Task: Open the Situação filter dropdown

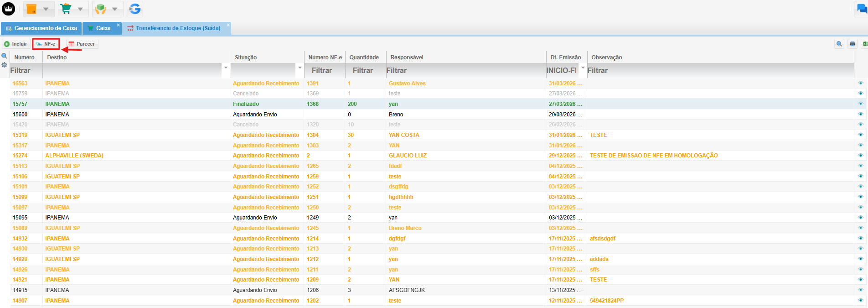Action: pyautogui.click(x=300, y=68)
